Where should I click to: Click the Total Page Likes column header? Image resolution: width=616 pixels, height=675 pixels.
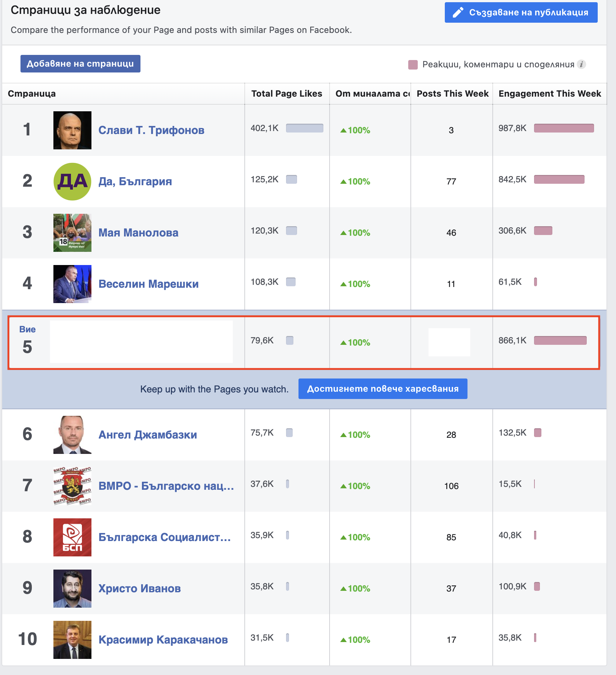pos(287,94)
